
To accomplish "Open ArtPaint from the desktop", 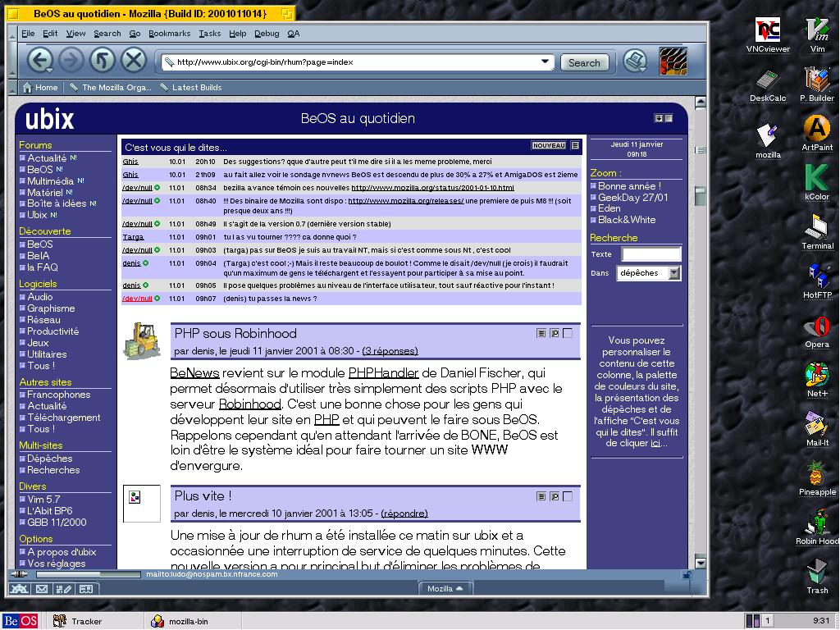I will [x=817, y=134].
